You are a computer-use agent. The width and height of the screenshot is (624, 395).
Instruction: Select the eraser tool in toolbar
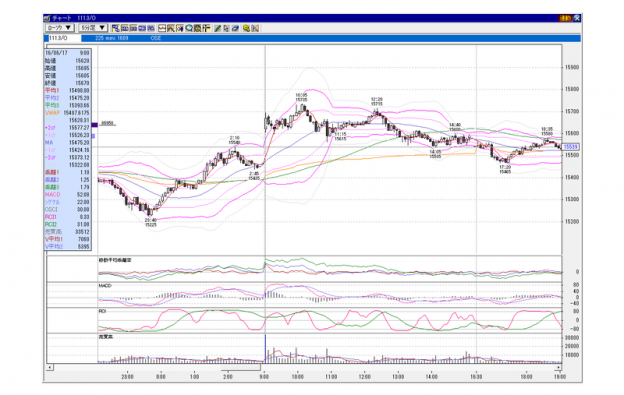[x=235, y=28]
